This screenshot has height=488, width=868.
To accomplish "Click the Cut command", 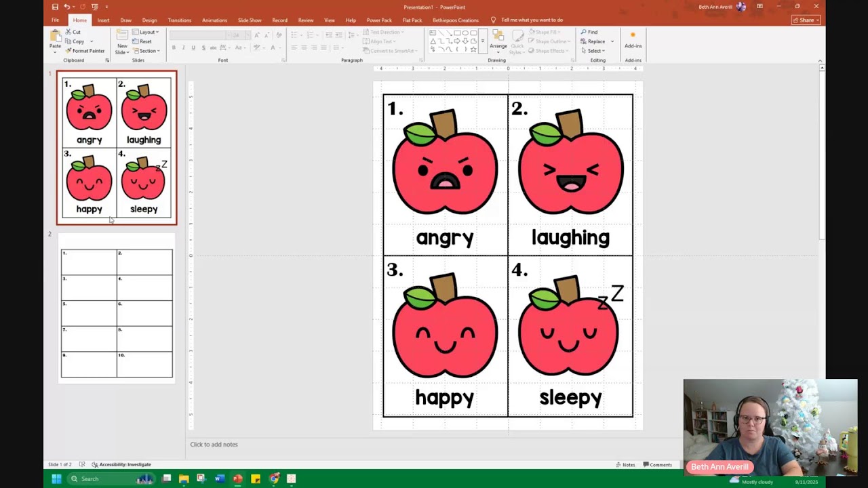I will pos(73,32).
